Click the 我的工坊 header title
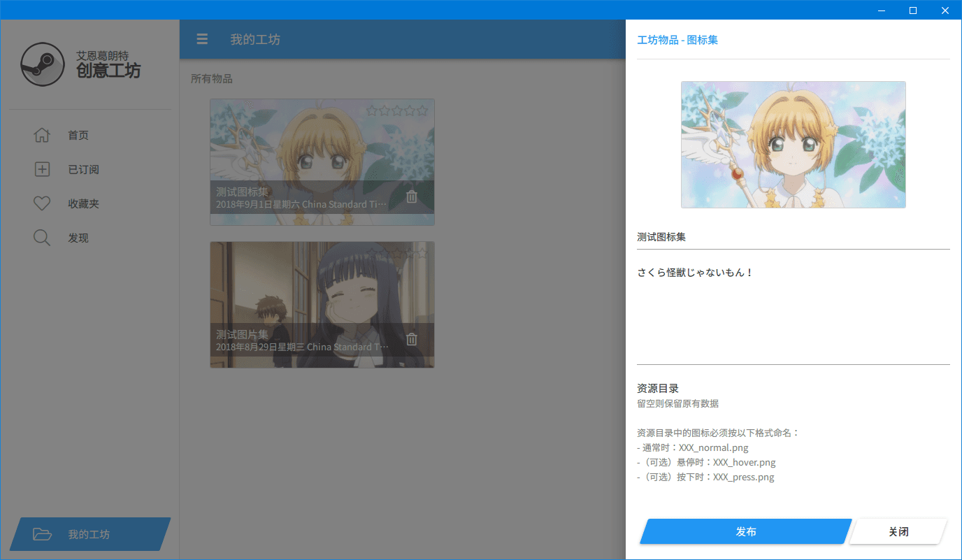This screenshot has height=560, width=962. coord(255,39)
